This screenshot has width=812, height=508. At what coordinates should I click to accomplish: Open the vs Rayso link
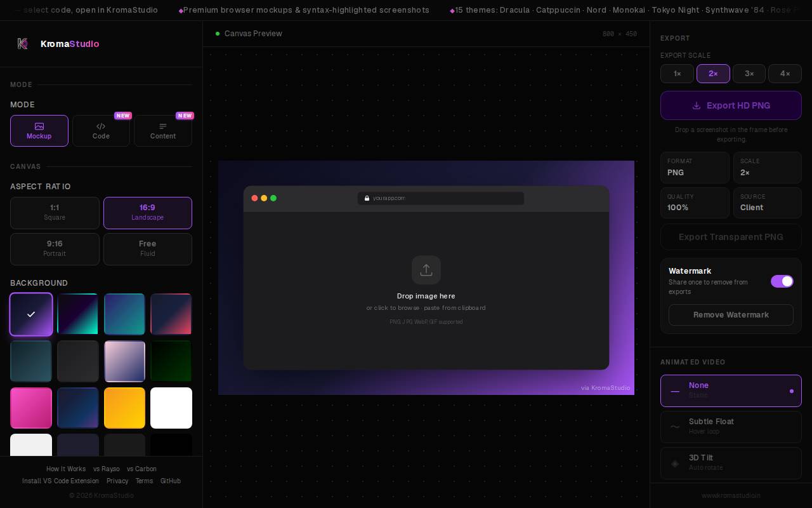click(x=107, y=469)
